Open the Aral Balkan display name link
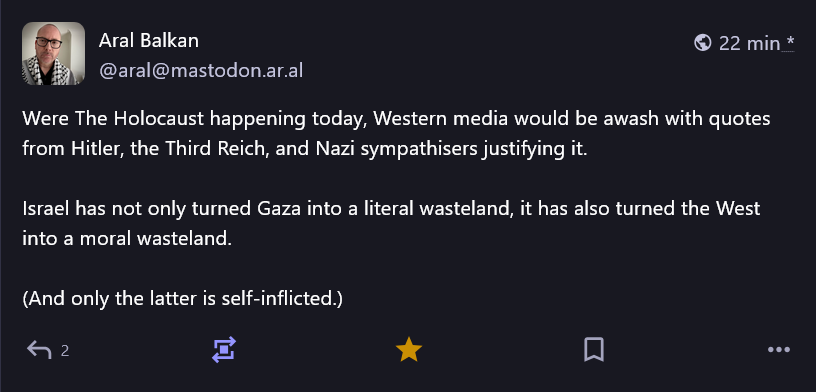816x392 pixels. (x=149, y=41)
